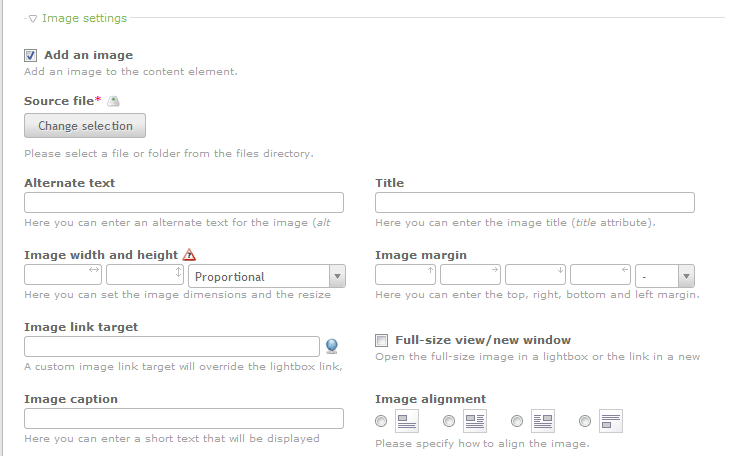Open the page picker globe icon
Viewport: 745px width, 456px height.
point(332,346)
